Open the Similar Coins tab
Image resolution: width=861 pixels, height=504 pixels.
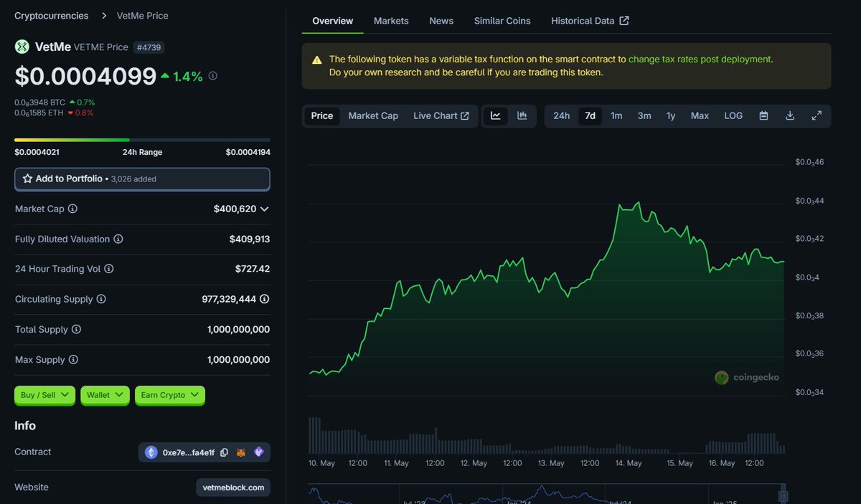click(502, 21)
